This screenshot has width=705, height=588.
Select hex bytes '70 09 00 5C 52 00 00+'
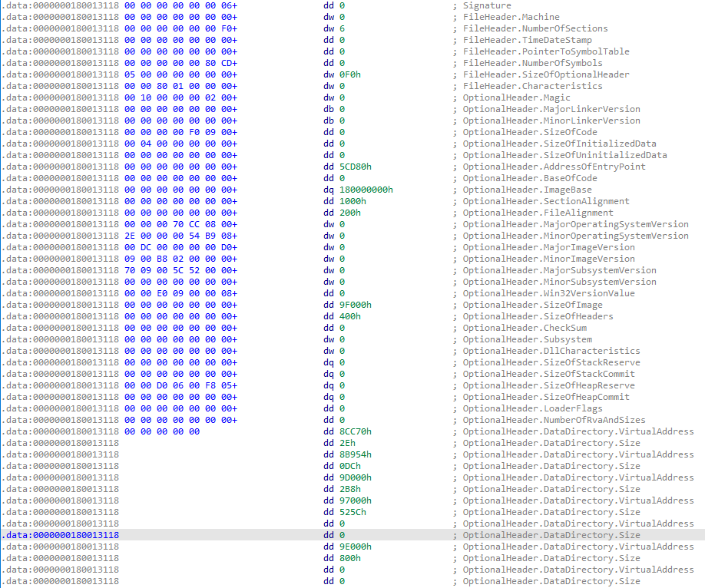click(x=180, y=270)
